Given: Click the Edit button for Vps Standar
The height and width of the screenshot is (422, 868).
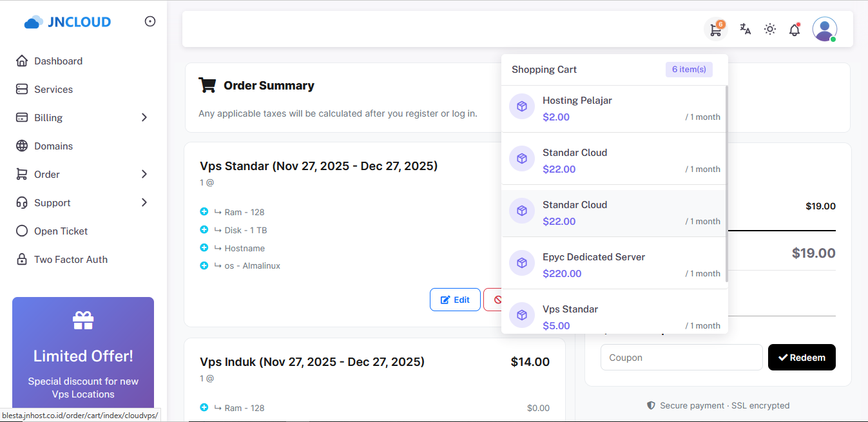Looking at the screenshot, I should (455, 300).
